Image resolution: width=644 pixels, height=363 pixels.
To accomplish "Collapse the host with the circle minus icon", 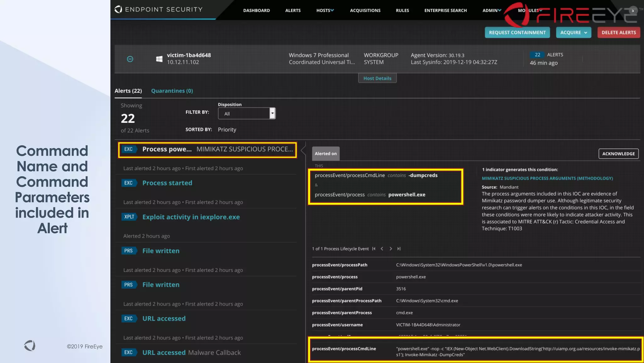I will pyautogui.click(x=130, y=59).
